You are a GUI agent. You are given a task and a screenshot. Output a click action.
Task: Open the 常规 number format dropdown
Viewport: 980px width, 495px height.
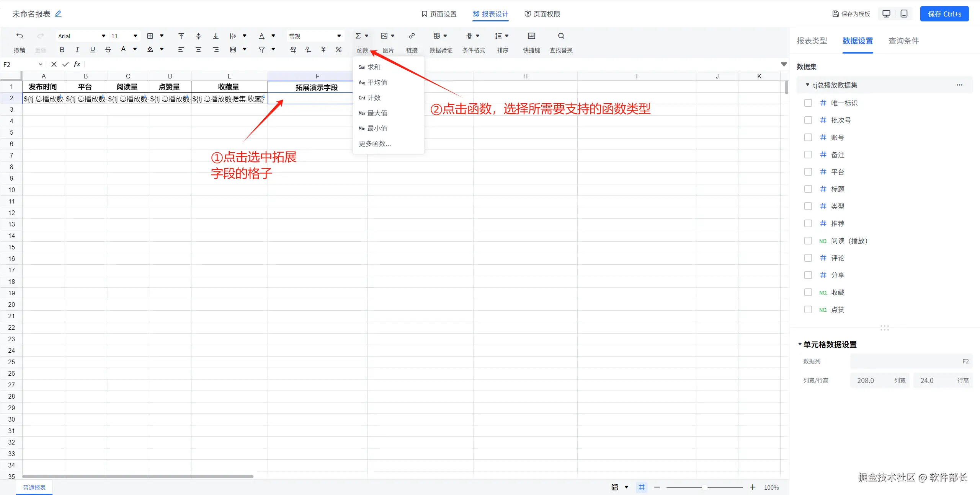click(x=315, y=36)
